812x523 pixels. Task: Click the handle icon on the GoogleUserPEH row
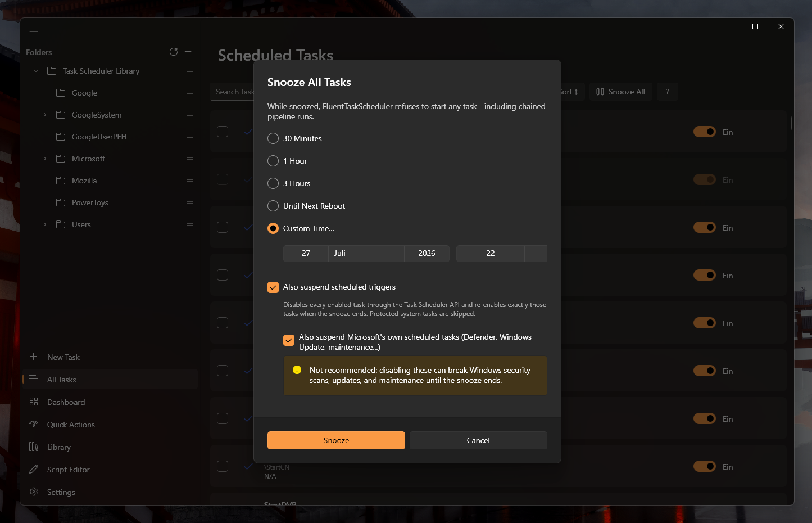(x=190, y=137)
